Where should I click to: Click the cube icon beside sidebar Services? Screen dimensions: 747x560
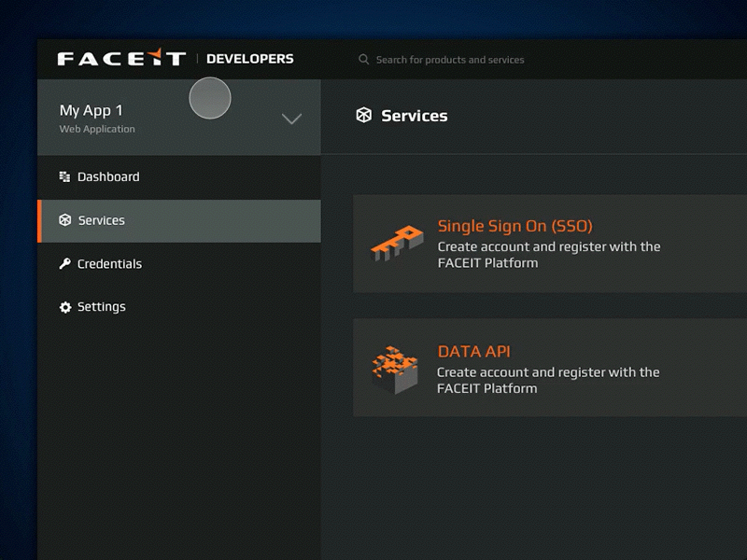65,220
